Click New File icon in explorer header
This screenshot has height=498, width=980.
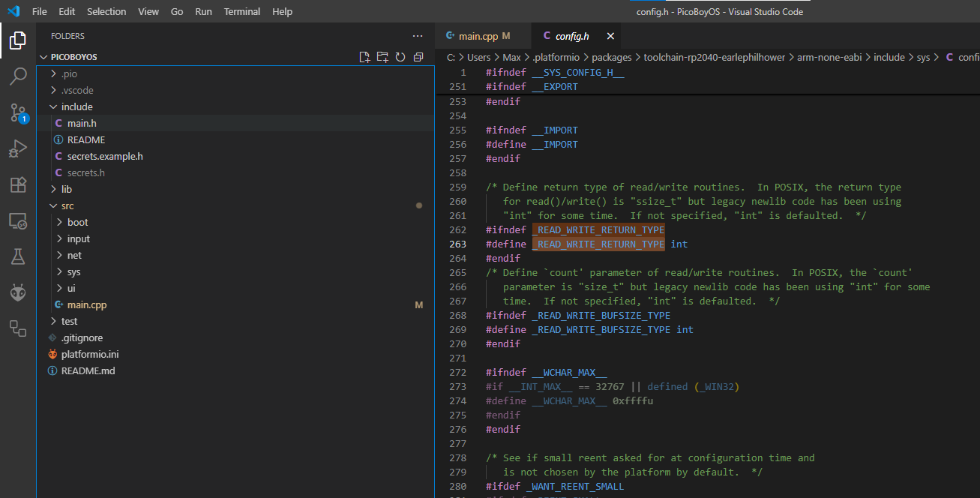pyautogui.click(x=364, y=57)
